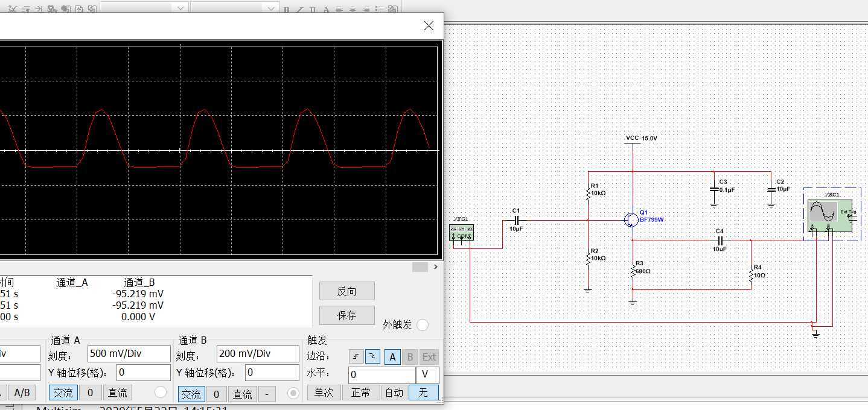868x410 pixels.
Task: Select resistor R4 10Ω
Action: click(752, 275)
